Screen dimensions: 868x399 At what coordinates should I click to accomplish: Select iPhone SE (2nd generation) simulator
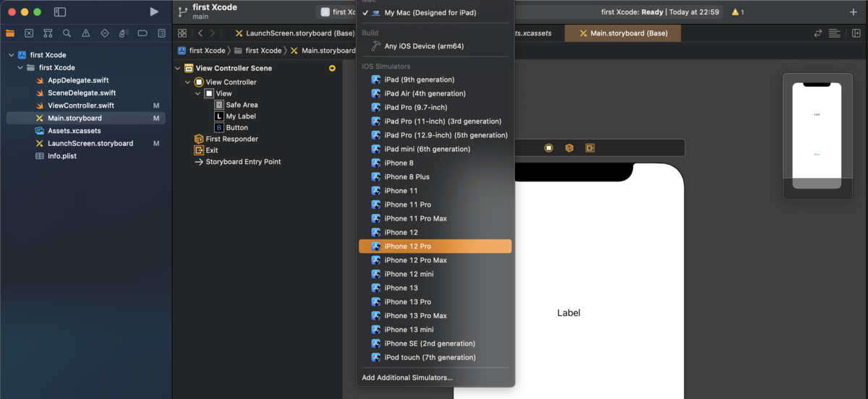pos(435,343)
